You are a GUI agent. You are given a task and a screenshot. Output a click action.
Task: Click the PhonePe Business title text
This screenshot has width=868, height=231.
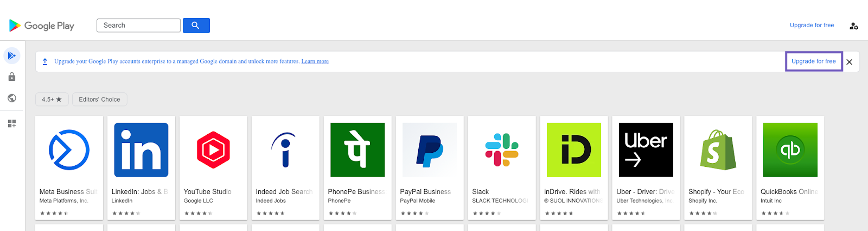pos(356,192)
